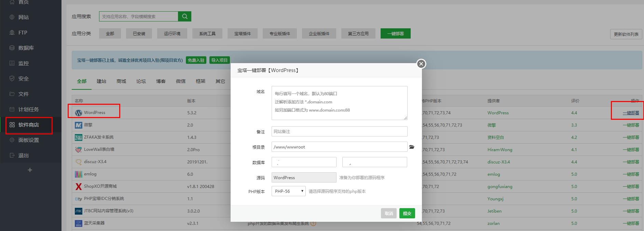The width and height of the screenshot is (644, 231).
Task: Click 退出 in the sidebar
Action: click(x=31, y=156)
